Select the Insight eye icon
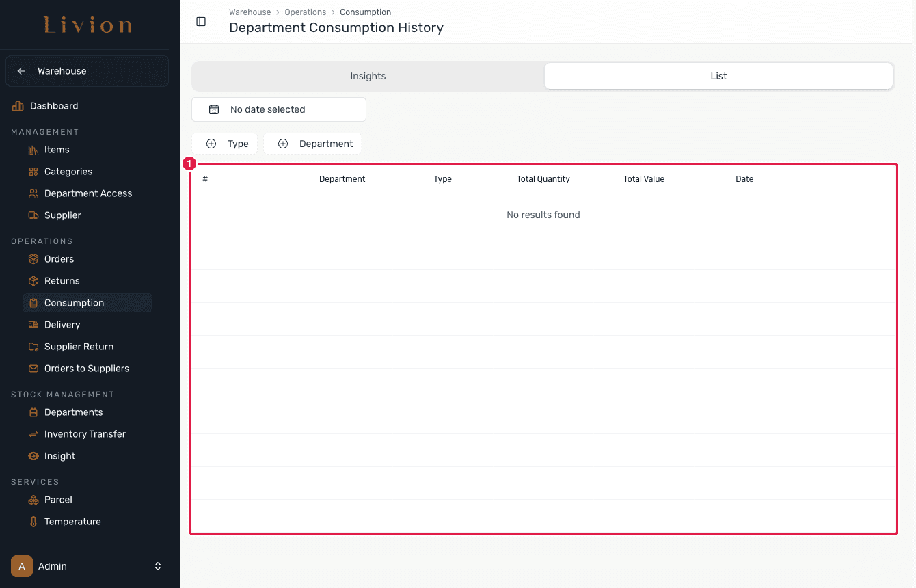The image size is (916, 588). (33, 456)
